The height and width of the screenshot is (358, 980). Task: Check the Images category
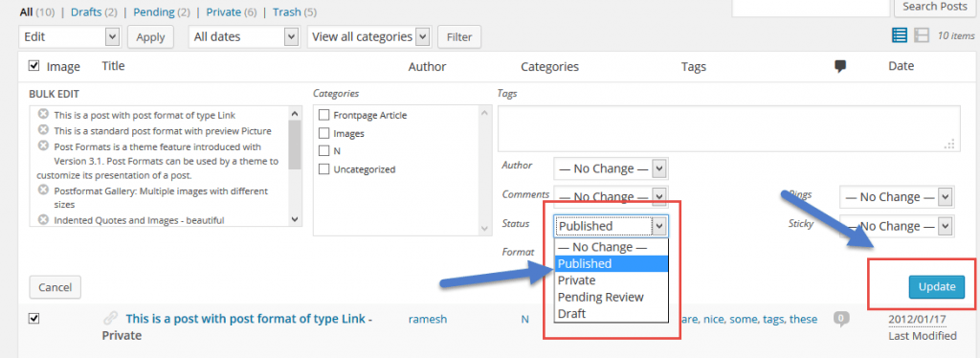coord(323,133)
